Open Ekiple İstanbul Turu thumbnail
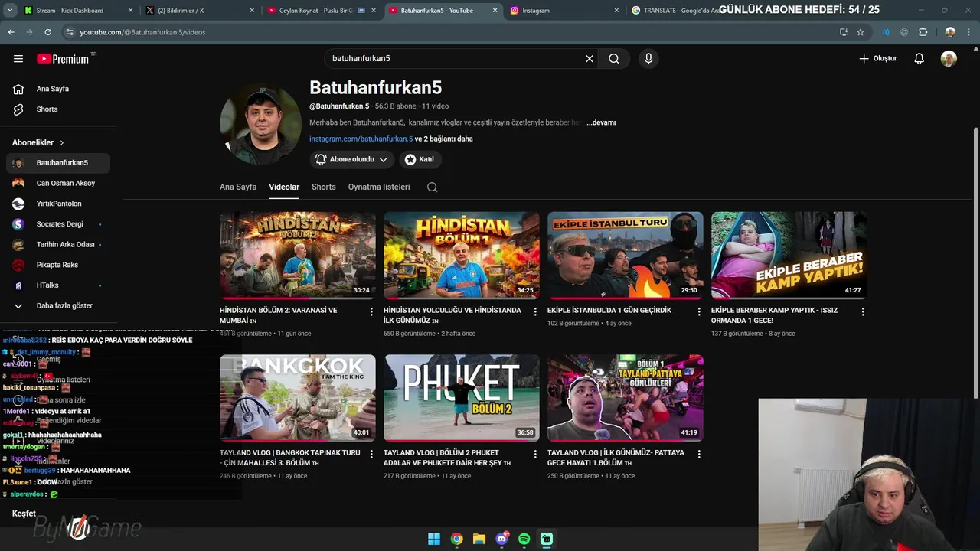This screenshot has width=980, height=551. pos(626,255)
